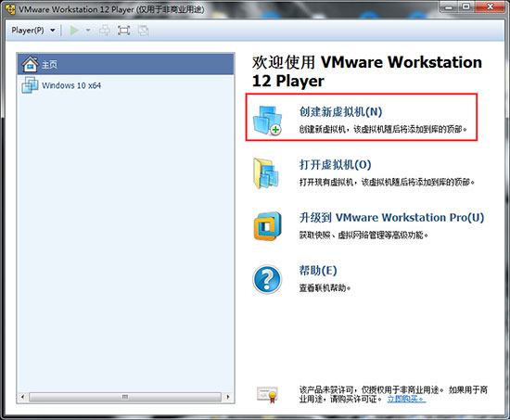Expand the Player menu dropdown arrow

[52, 31]
